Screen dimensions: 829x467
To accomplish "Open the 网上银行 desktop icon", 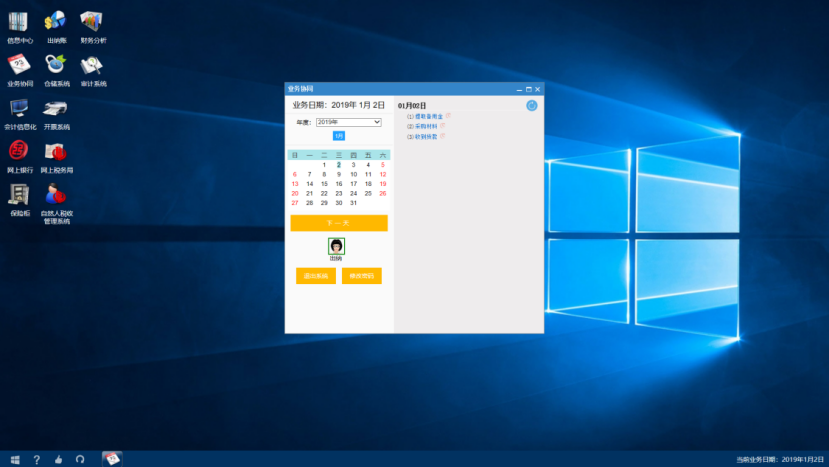I will [x=20, y=157].
